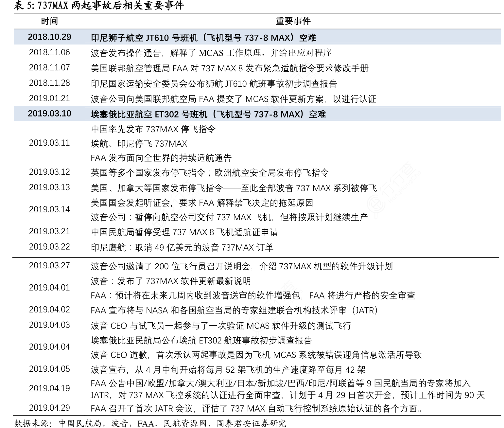Click the 数据来源 source line at bottom
The width and height of the screenshot is (504, 428).
[150, 423]
